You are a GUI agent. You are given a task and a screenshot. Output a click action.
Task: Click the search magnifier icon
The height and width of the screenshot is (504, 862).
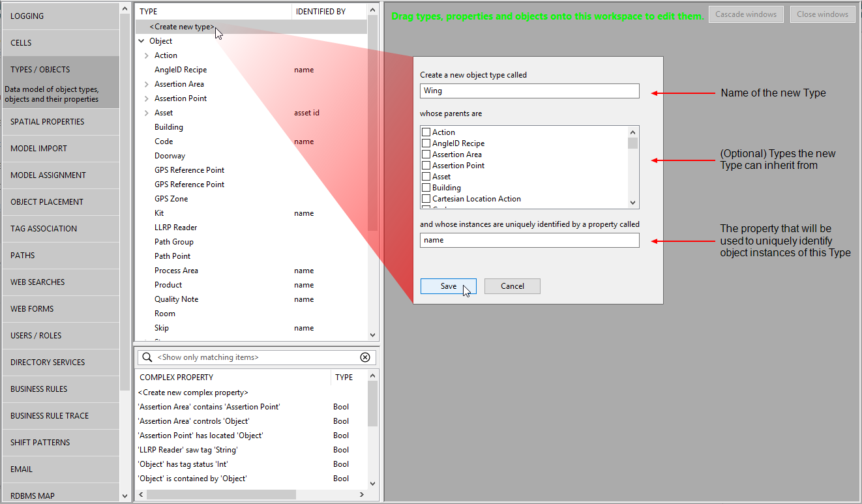(147, 357)
